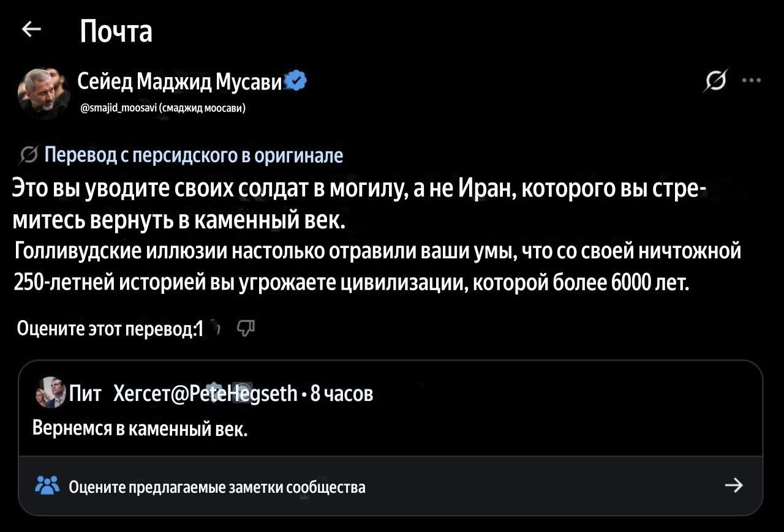Rate the translation with thumbs down
This screenshot has height=532, width=784.
coord(245,329)
